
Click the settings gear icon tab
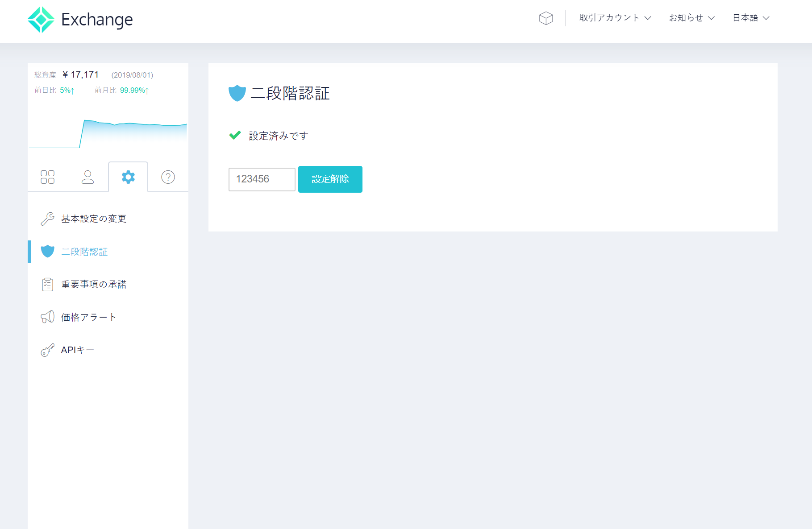[x=128, y=177]
